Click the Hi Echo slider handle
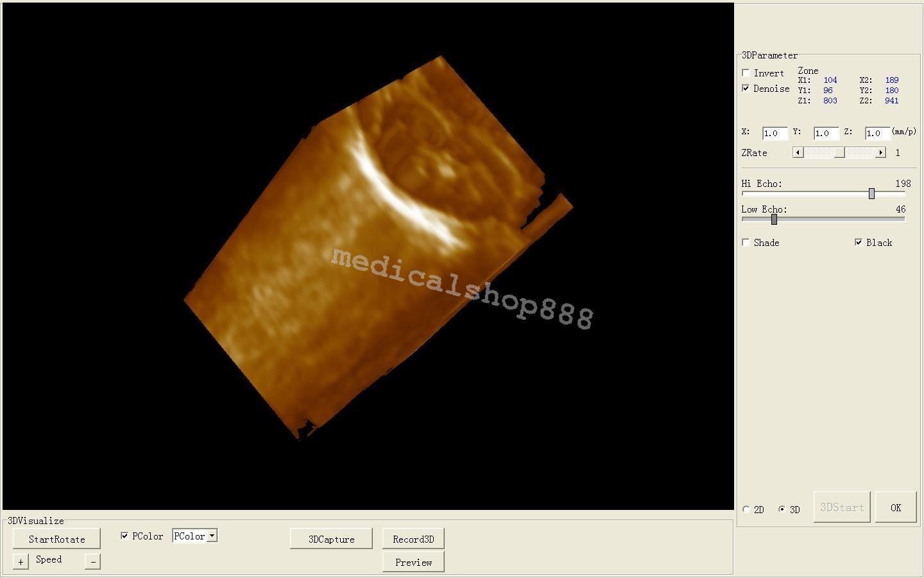 (871, 193)
